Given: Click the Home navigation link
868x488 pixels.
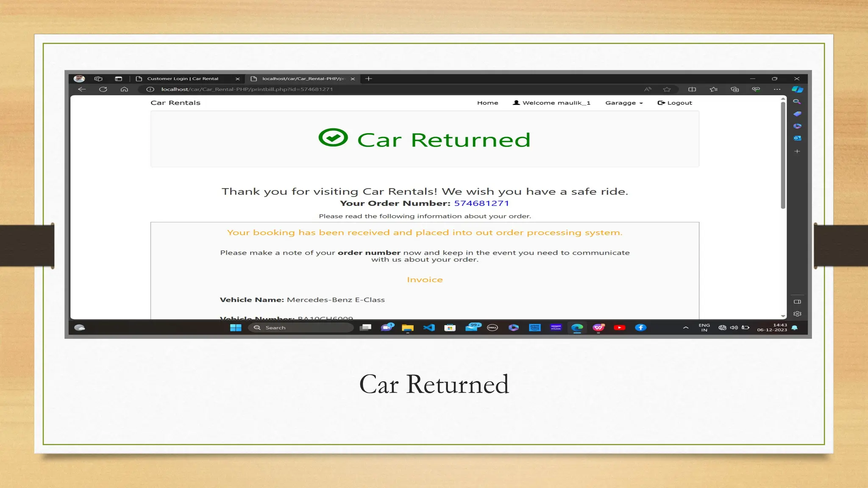Looking at the screenshot, I should 488,103.
